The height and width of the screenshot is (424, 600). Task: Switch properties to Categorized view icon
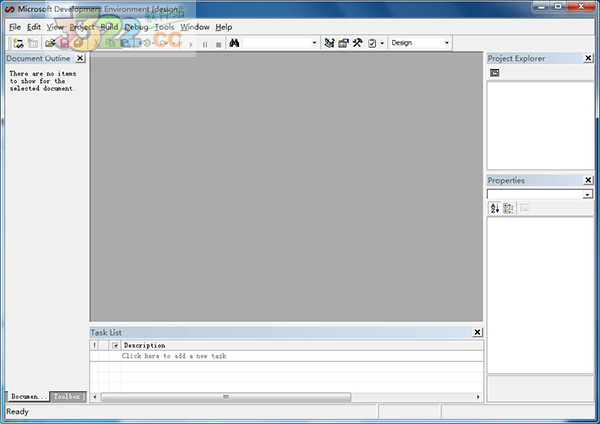coord(508,208)
